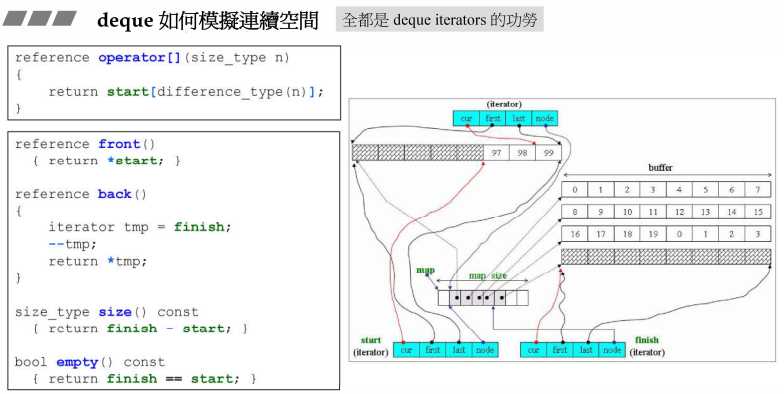Select the "operator[]" function name
The image size is (784, 394).
coord(139,58)
